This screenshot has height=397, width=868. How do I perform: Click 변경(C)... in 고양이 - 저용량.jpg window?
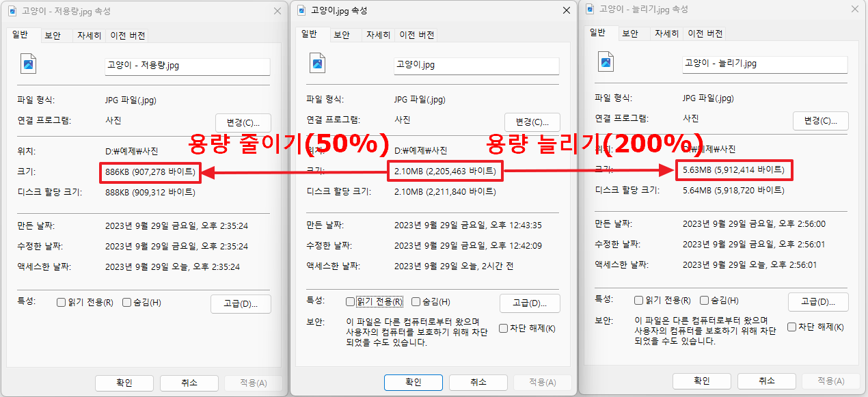point(243,123)
